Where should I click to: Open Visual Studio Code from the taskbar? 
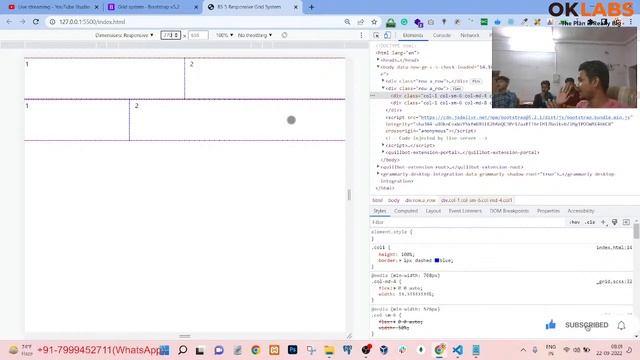(458, 350)
